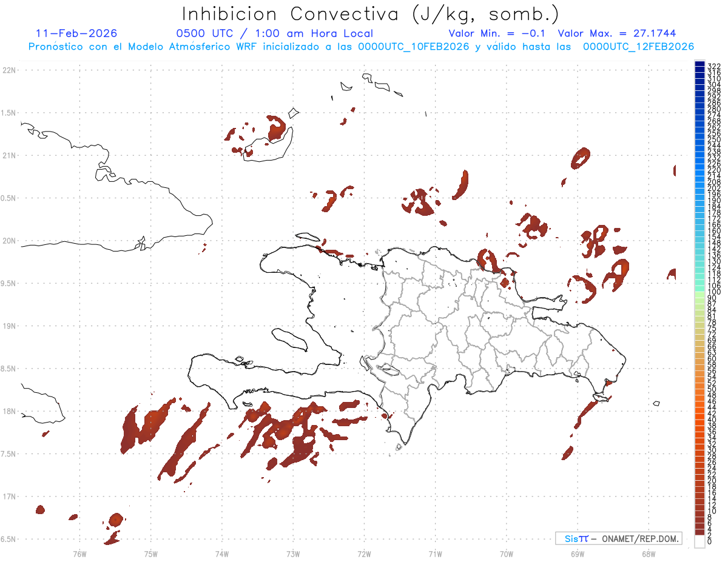This screenshot has height=562, width=728.
Task: Click the pale green legend swatch for 100
Action: pyautogui.click(x=699, y=293)
